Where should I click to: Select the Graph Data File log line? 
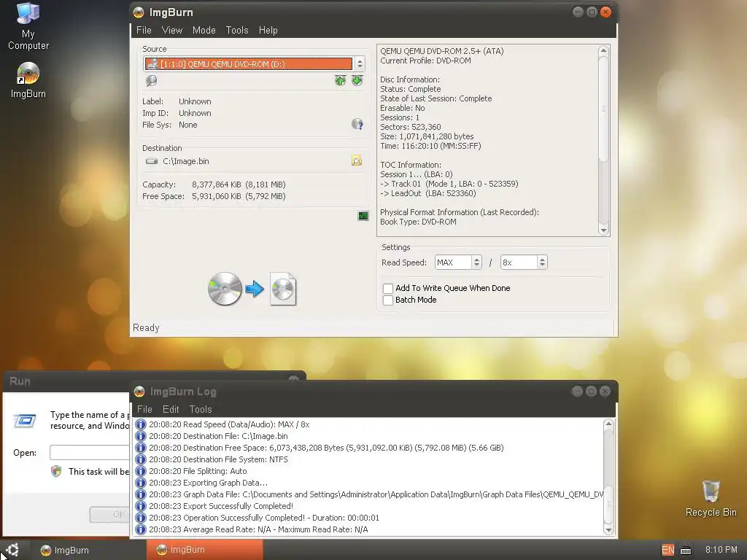click(x=376, y=494)
